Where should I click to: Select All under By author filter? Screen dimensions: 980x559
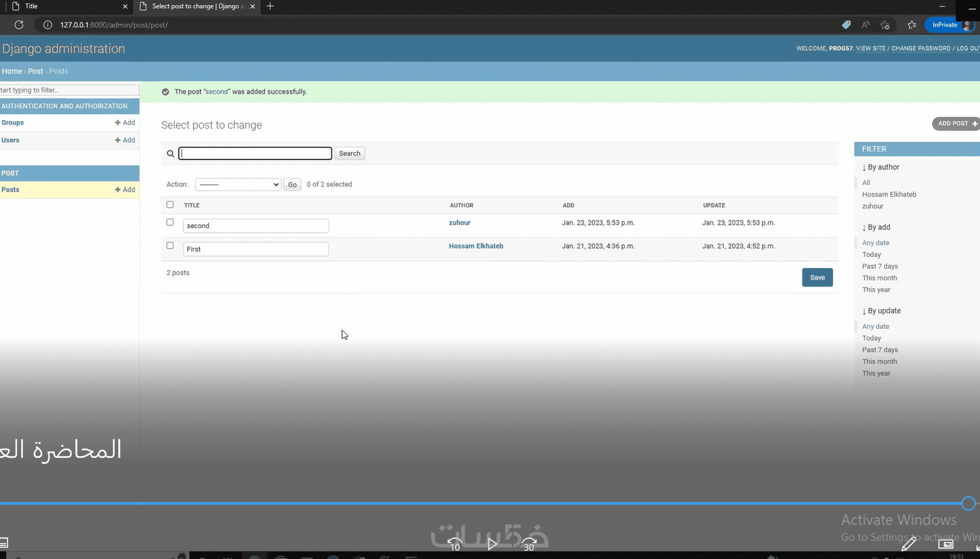[x=866, y=183]
